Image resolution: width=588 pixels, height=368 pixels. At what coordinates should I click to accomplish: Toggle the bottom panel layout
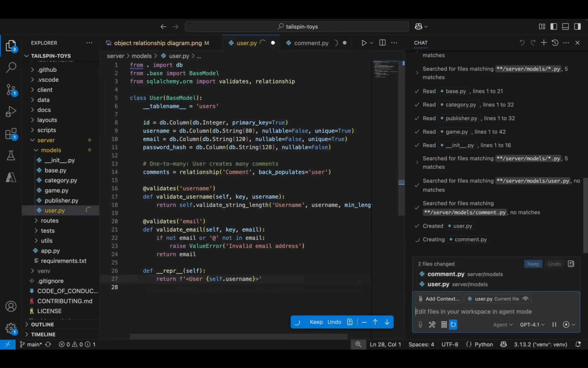[565, 26]
